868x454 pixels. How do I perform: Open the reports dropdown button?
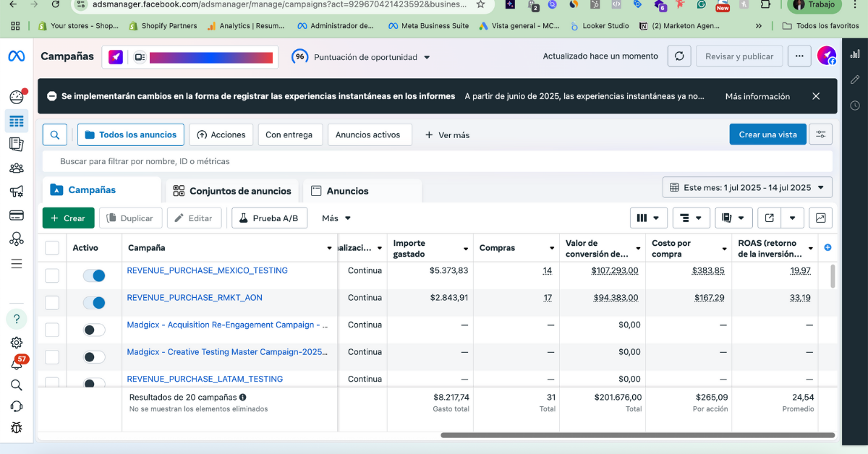click(734, 218)
